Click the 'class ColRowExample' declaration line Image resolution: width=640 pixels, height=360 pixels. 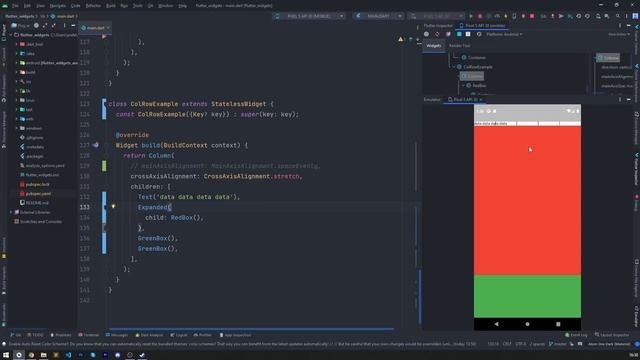[x=191, y=104]
